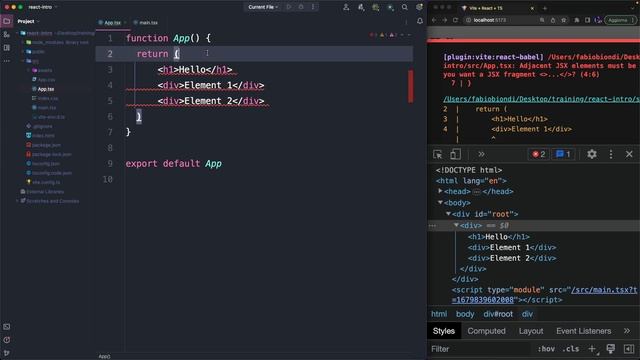Open the Current File run configuration dropdown
The image size is (640, 360).
[x=263, y=7]
